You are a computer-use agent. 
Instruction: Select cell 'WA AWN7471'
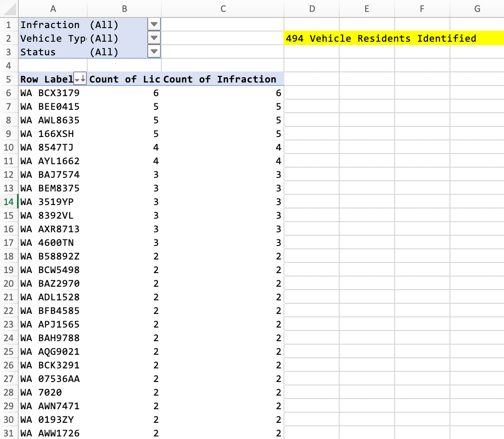pos(53,405)
